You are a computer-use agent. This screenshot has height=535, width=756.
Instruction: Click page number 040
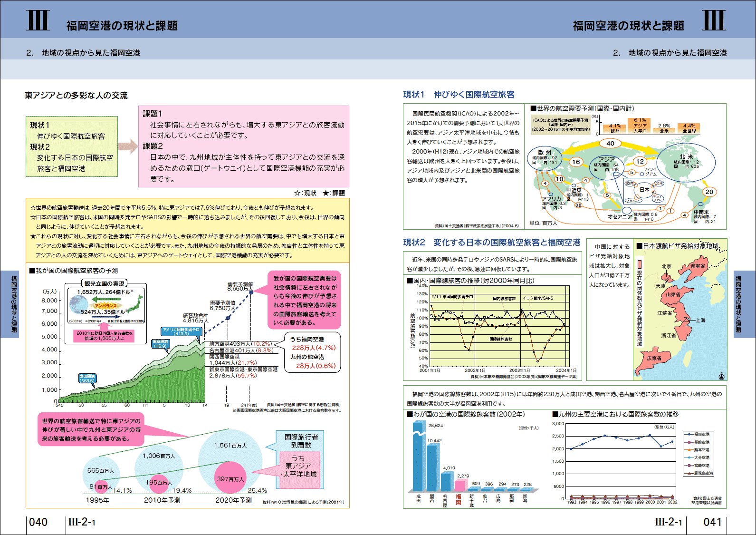(x=38, y=522)
